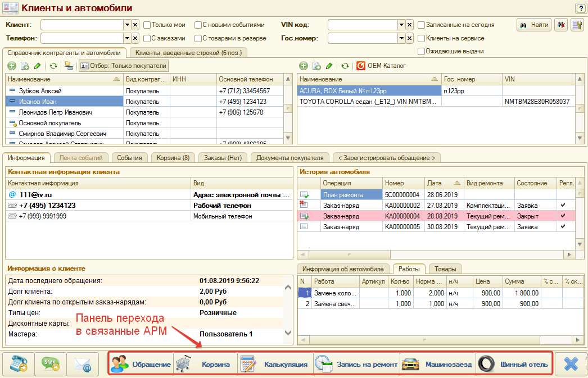Add a new car with green plus
This screenshot has height=378, width=588.
304,66
